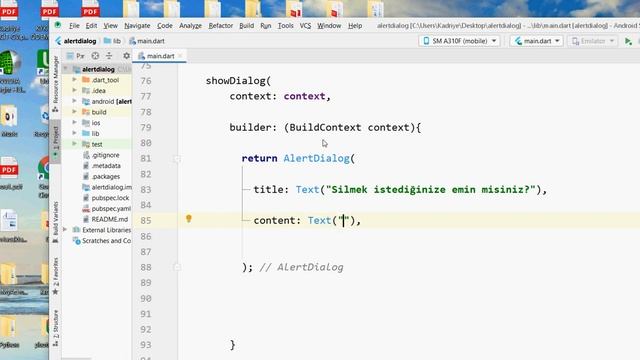Toggle the Build Variants sidebar button
Image resolution: width=640 pixels, height=360 pixels.
coord(56,222)
